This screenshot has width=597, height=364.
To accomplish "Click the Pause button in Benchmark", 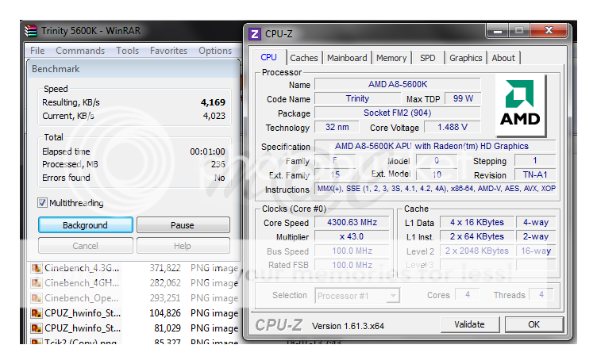I will [183, 225].
